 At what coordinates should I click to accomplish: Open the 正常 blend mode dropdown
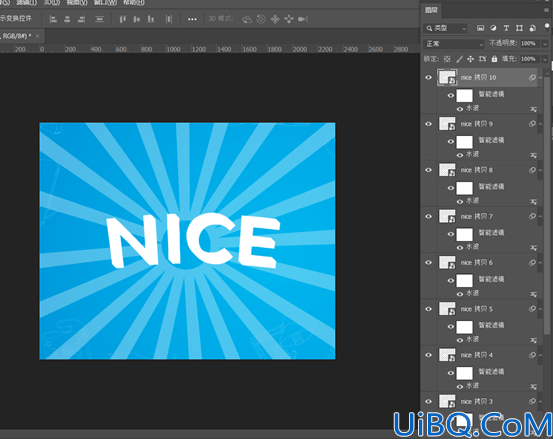[x=454, y=44]
